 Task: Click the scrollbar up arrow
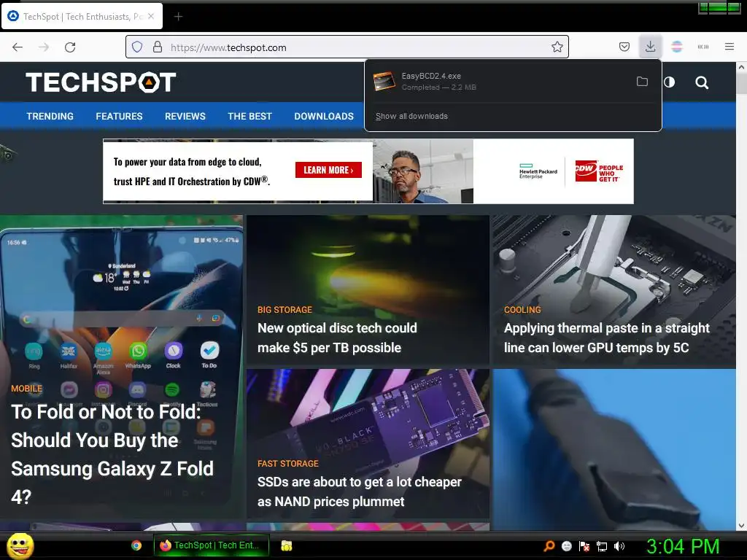pyautogui.click(x=741, y=67)
